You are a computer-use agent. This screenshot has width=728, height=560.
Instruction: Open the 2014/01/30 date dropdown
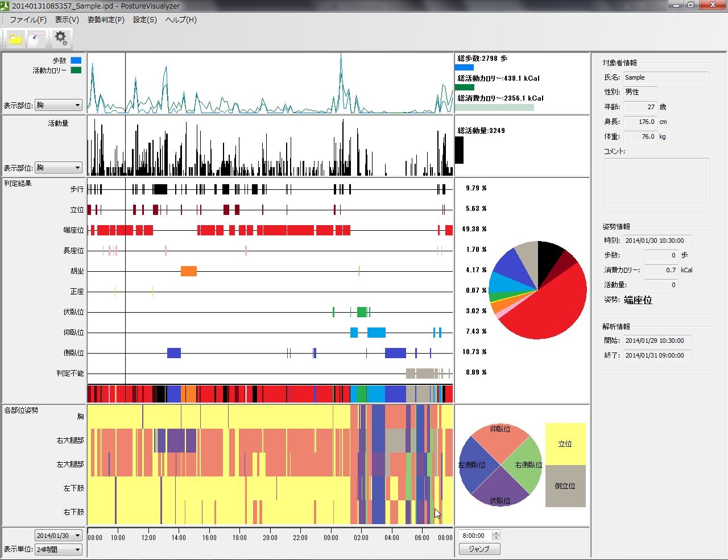click(59, 536)
